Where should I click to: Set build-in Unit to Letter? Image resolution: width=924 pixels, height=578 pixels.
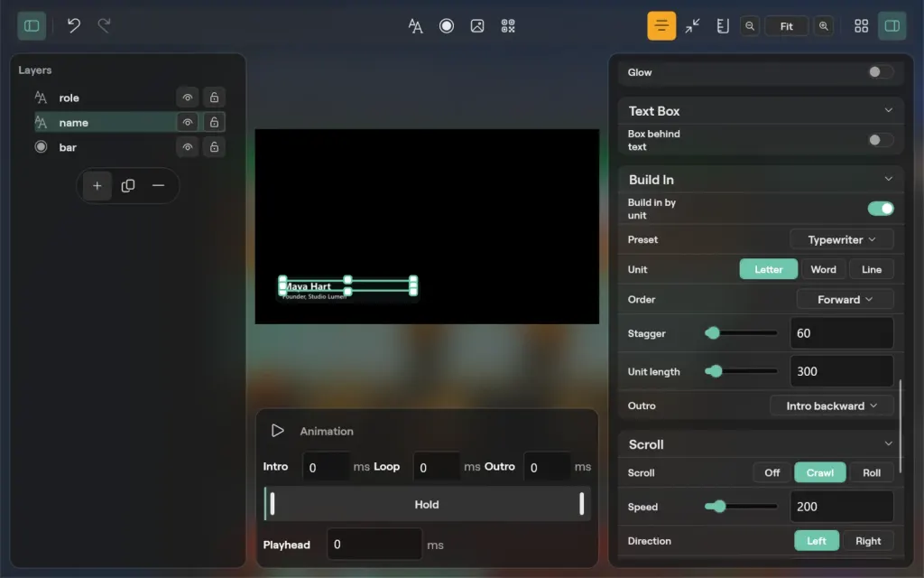click(x=769, y=269)
